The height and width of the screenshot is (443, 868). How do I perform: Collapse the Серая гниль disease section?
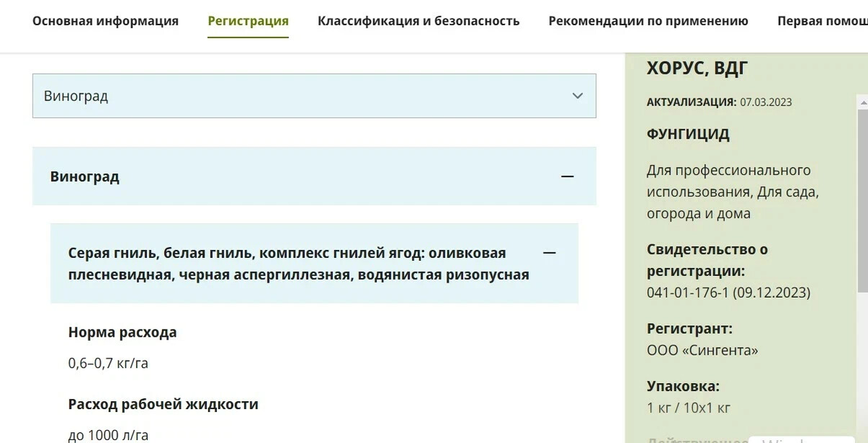click(550, 253)
